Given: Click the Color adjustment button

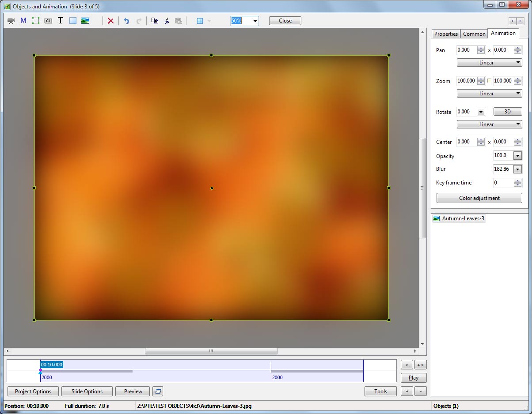Looking at the screenshot, I should [479, 198].
